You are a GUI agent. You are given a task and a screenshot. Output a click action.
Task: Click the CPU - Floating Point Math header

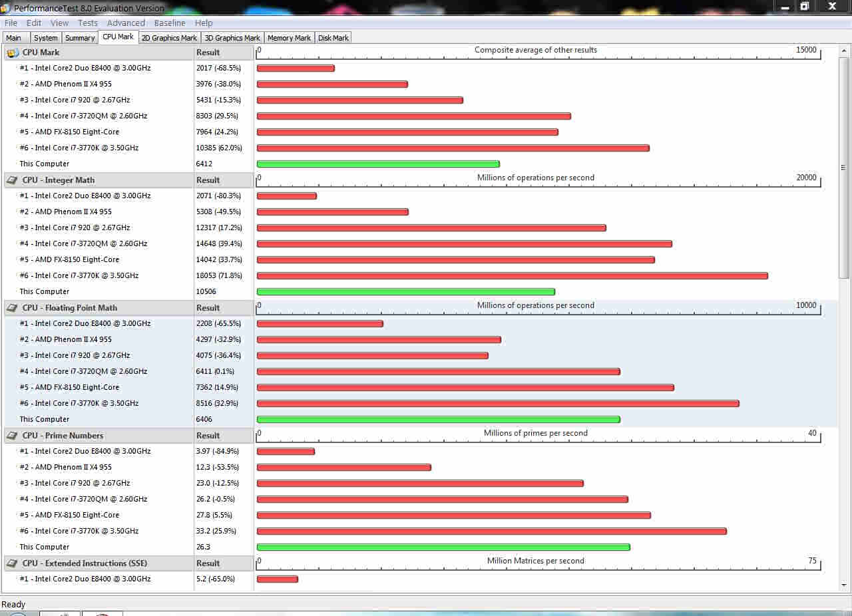(69, 308)
